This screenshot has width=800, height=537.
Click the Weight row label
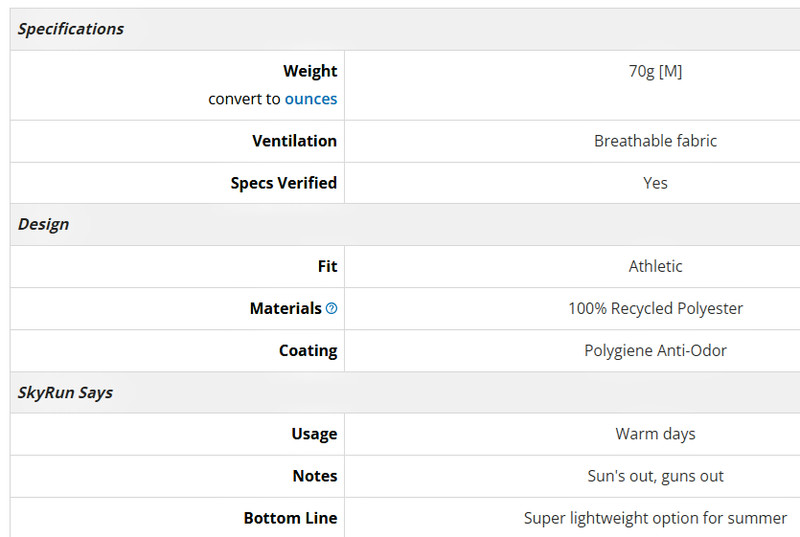pos(310,71)
